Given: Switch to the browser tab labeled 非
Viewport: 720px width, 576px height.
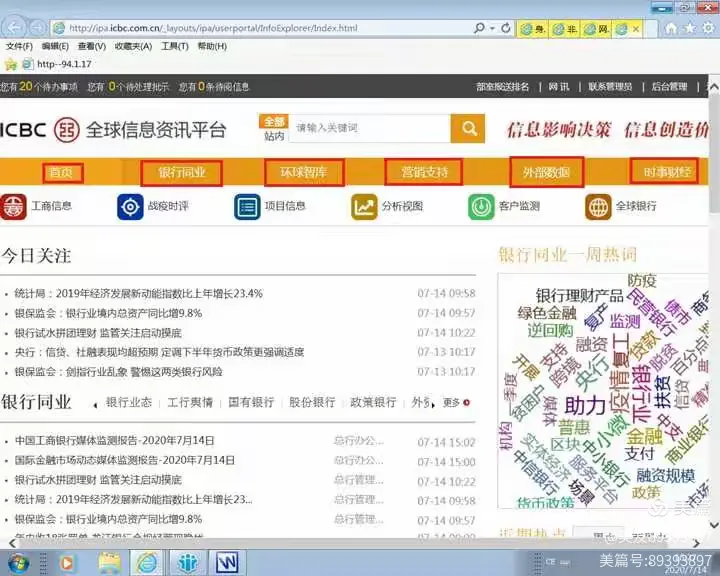Looking at the screenshot, I should 565,29.
